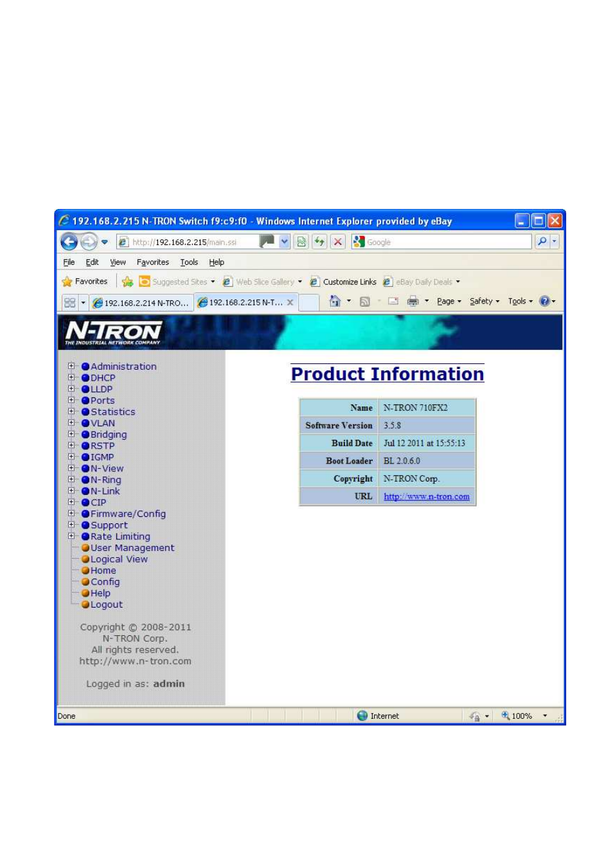This screenshot has width=613, height=868.
Task: Expand the RSTP tree node
Action: click(71, 445)
